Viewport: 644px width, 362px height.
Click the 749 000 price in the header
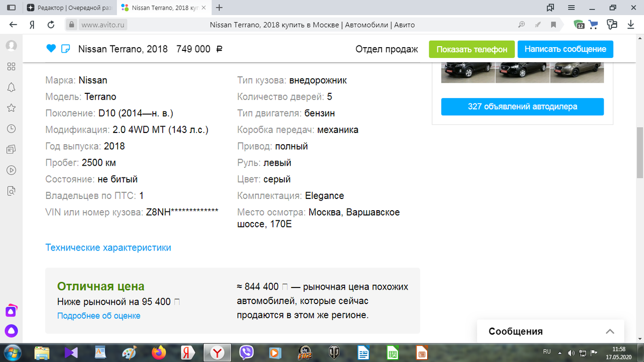(x=199, y=49)
